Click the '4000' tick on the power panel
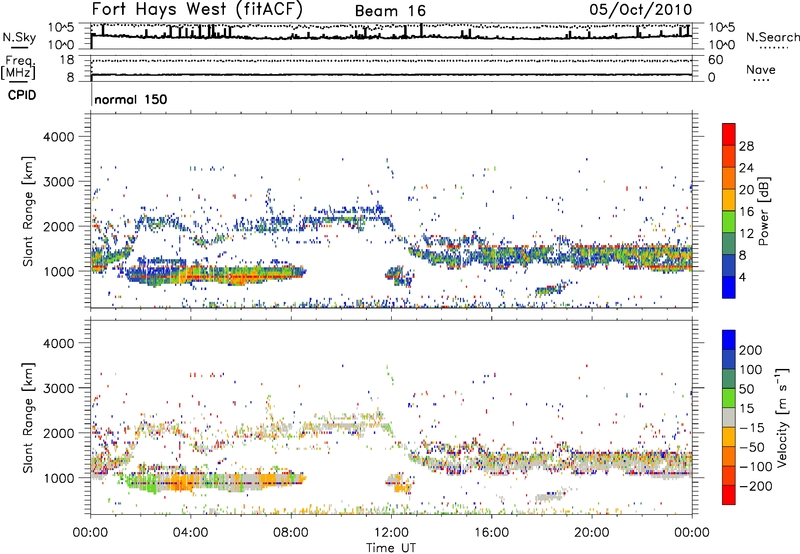 coord(59,137)
